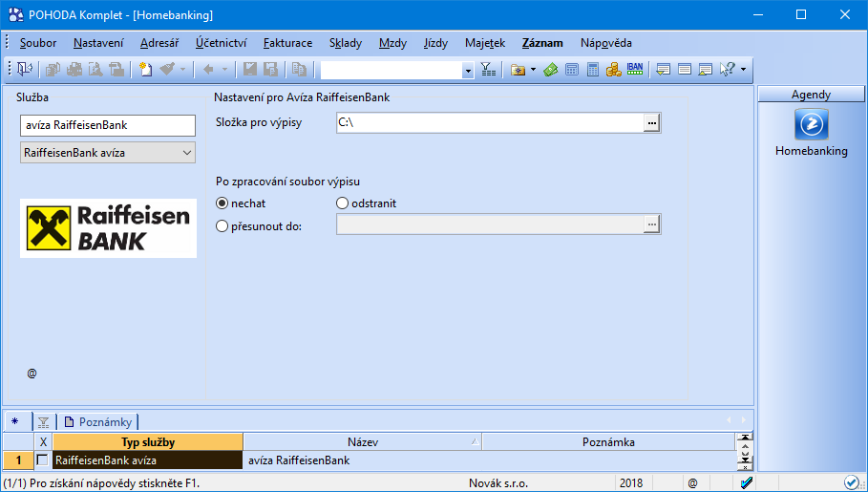The width and height of the screenshot is (868, 492).
Task: Click the 'Složka pro výpisy' path field
Action: (x=490, y=123)
